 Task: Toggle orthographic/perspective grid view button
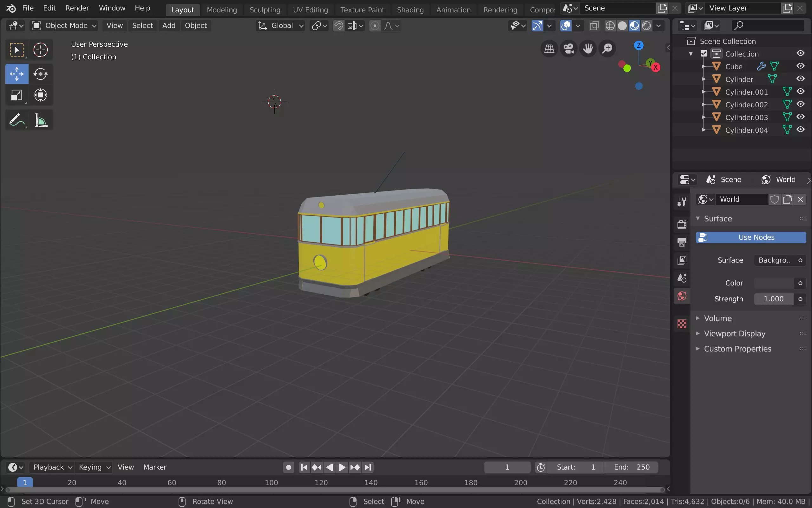pos(549,49)
